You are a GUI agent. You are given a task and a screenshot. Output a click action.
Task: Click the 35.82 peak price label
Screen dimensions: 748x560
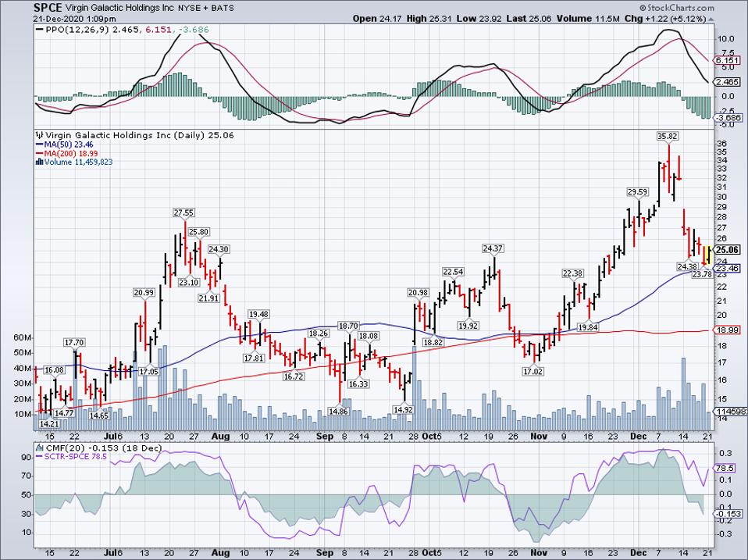pos(667,136)
